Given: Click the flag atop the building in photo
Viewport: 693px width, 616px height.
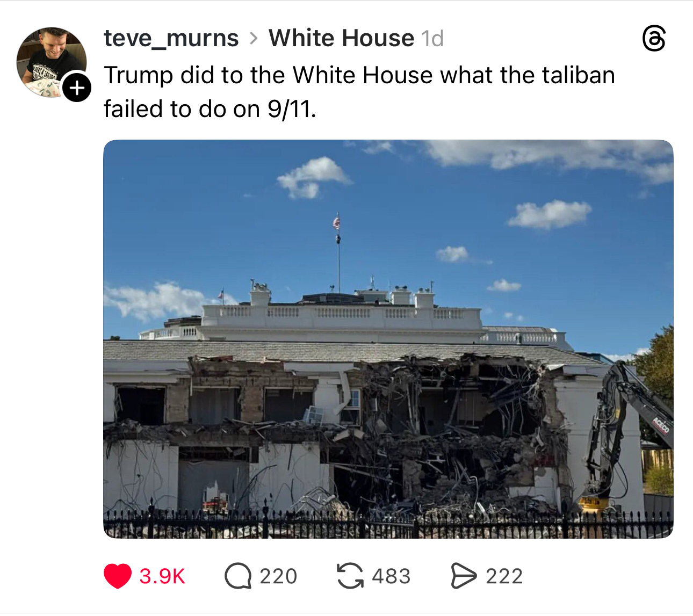Looking at the screenshot, I should [337, 222].
